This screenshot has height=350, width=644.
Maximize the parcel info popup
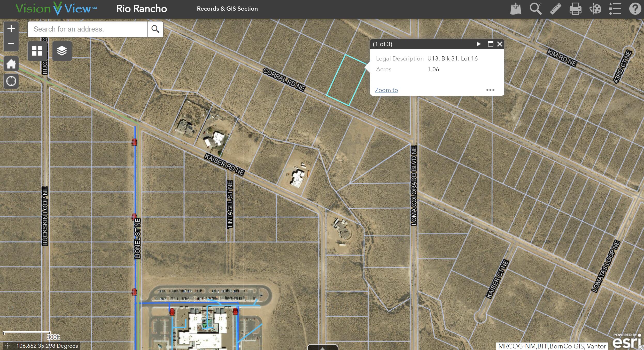(490, 44)
